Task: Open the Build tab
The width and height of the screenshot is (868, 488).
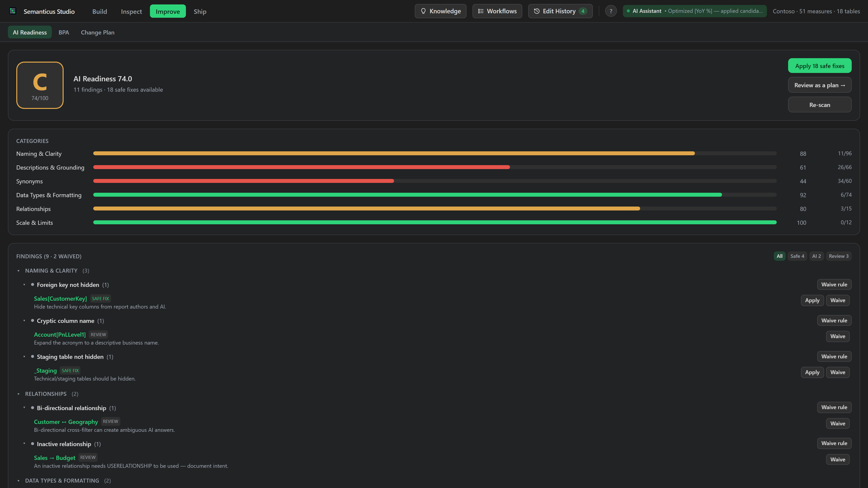Action: [100, 11]
